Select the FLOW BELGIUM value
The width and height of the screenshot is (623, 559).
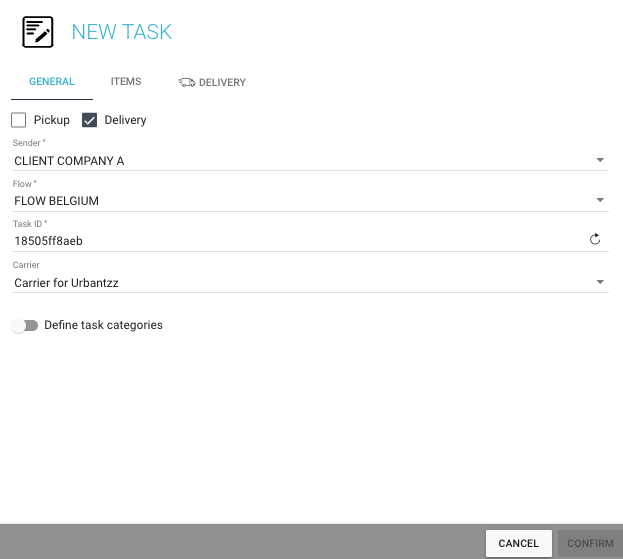click(56, 201)
